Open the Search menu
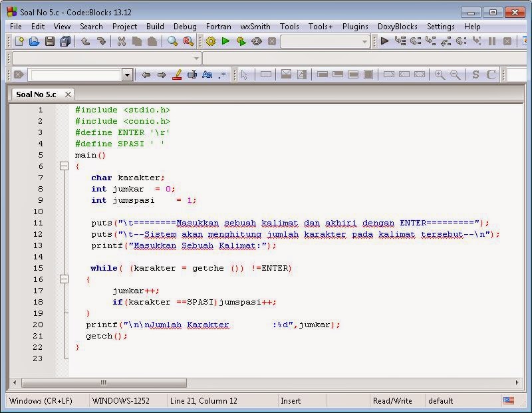 91,27
